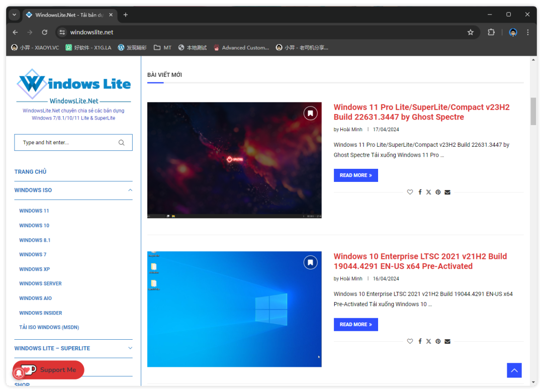The image size is (543, 392).
Task: Bookmark the Windows 11 Pro Lite post thumbnail
Action: click(x=310, y=113)
